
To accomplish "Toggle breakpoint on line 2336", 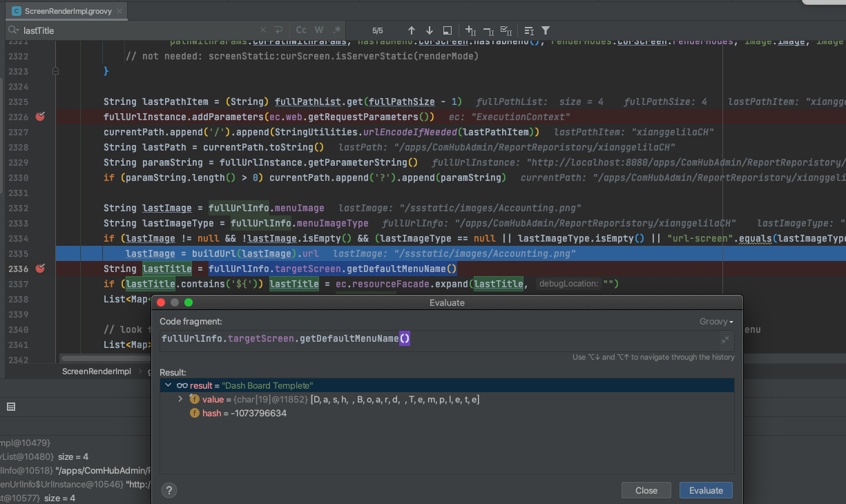I will tap(40, 269).
